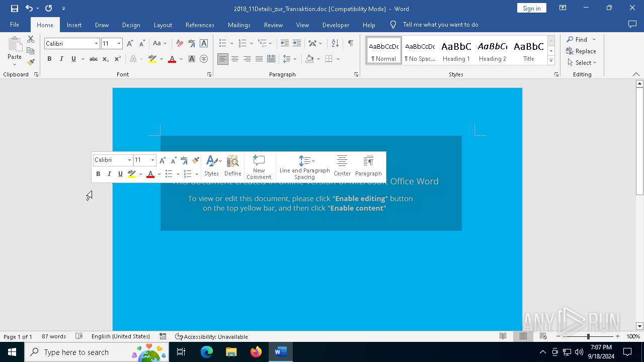This screenshot has width=644, height=362.
Task: Apply the red ribbon Font Color
Action: [172, 59]
